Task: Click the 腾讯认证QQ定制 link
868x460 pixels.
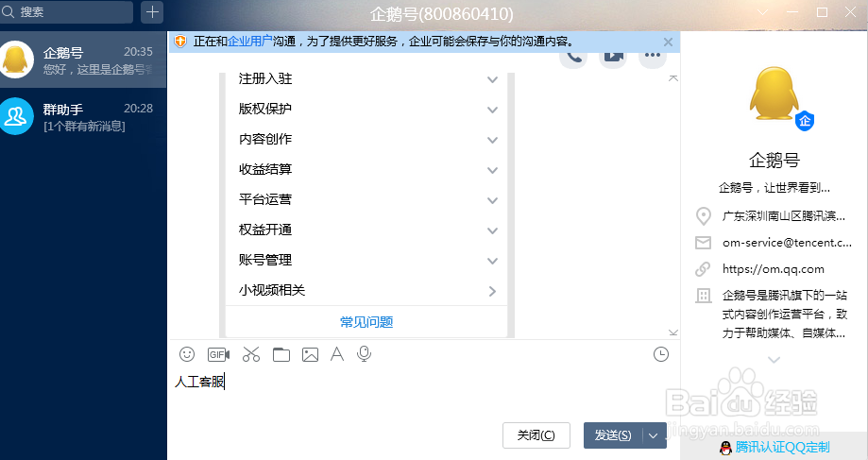Action: (x=782, y=448)
